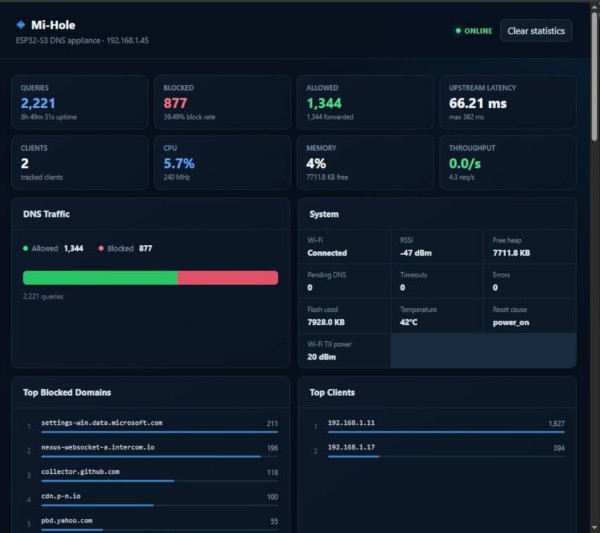Open the Blocked card showing 877
This screenshot has height=533, width=600.
pyautogui.click(x=222, y=102)
